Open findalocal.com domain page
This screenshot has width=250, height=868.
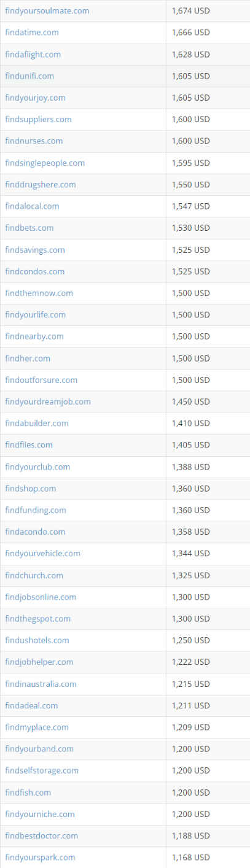click(x=32, y=206)
